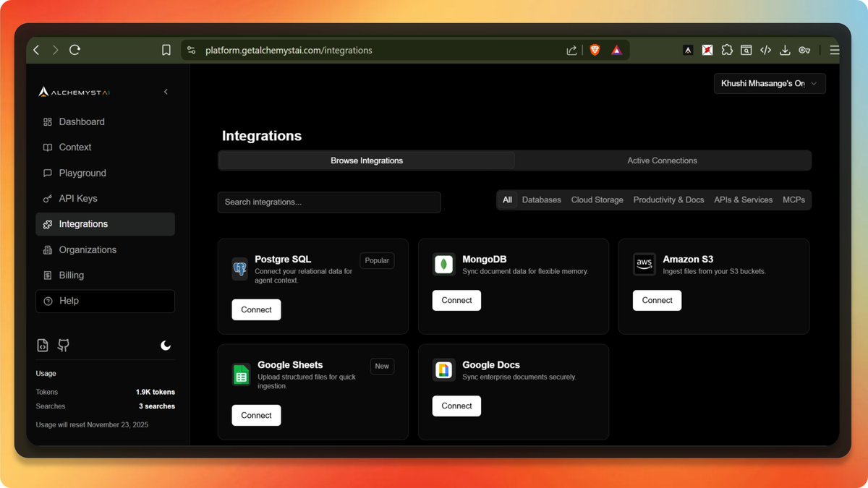This screenshot has height=488, width=868.
Task: Click the browser address bar URL
Action: pyautogui.click(x=289, y=51)
